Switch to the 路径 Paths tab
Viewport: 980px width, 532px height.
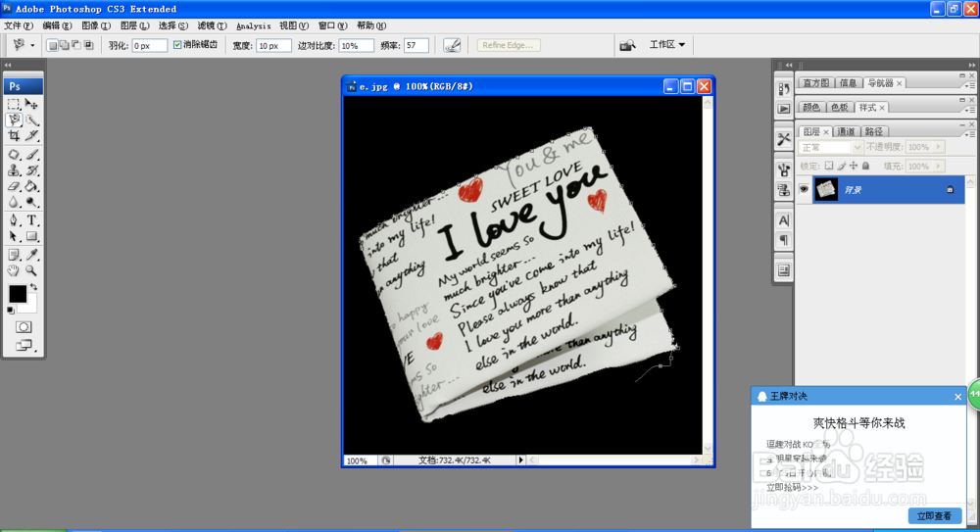click(874, 131)
